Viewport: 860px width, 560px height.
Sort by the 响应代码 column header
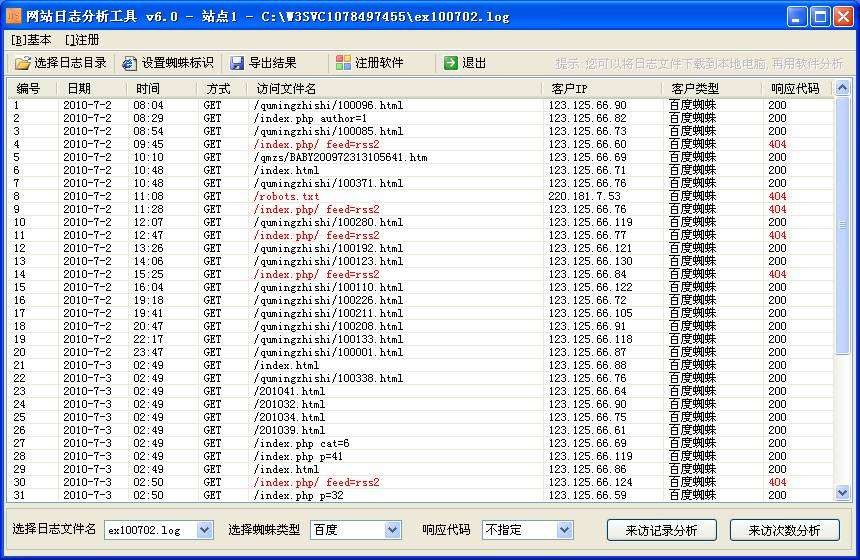(x=795, y=88)
